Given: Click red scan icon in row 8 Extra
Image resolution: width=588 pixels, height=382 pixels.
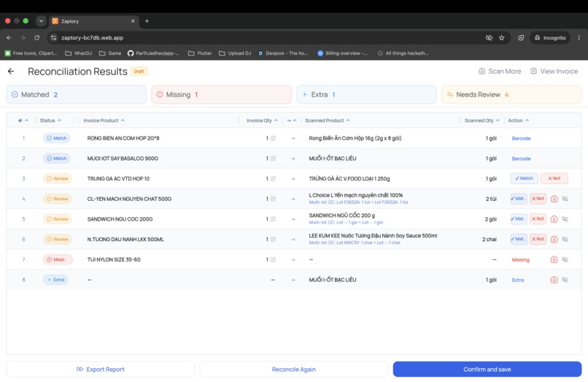Looking at the screenshot, I should coord(554,280).
